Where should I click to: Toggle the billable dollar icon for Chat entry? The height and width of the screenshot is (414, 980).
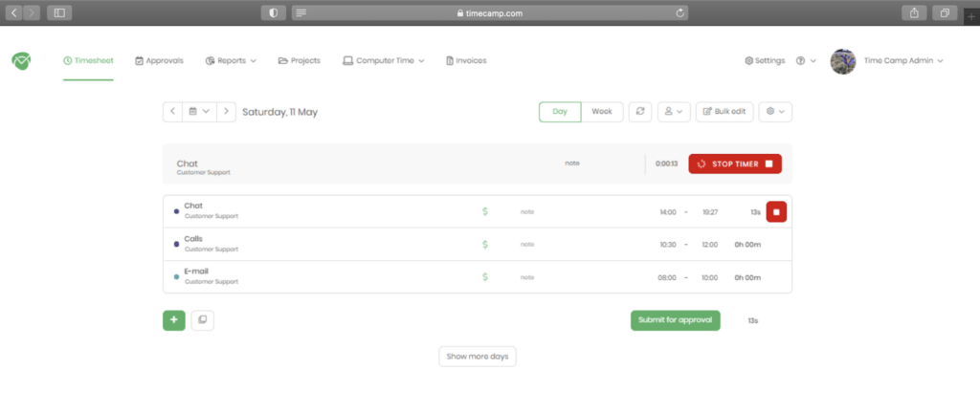tap(485, 211)
